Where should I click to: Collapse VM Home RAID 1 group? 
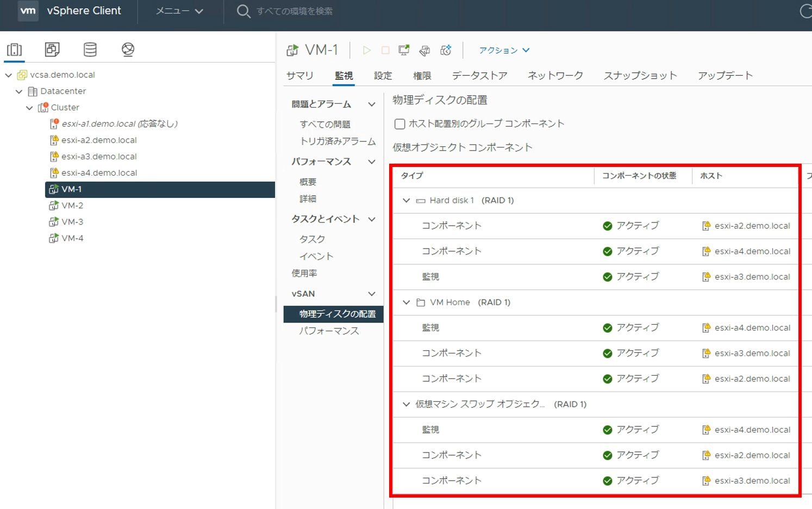pyautogui.click(x=406, y=302)
